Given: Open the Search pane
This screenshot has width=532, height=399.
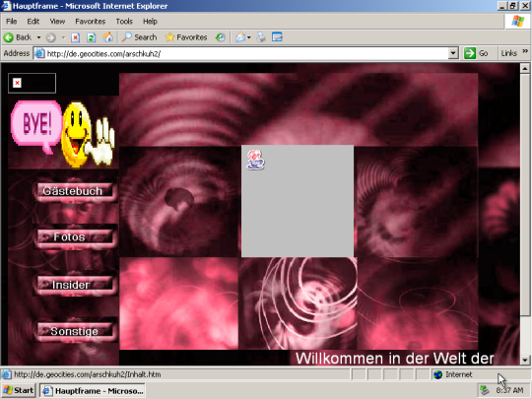Looking at the screenshot, I should coord(140,37).
